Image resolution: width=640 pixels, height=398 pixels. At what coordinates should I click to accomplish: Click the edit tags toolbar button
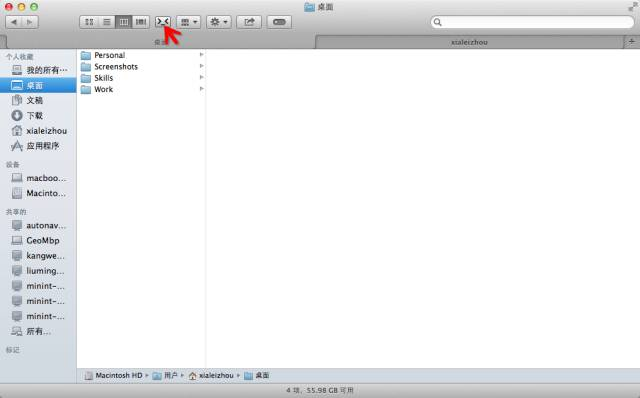point(279,22)
